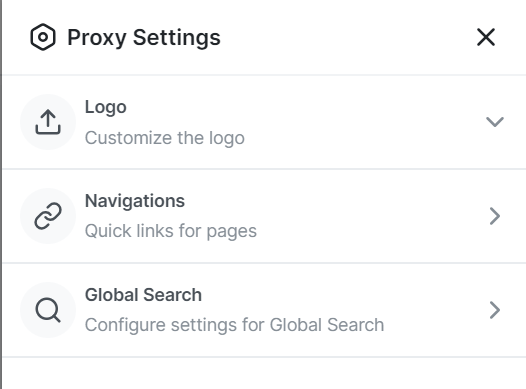Click the empty area below Global Search
Image resolution: width=526 pixels, height=389 pixels.
click(x=264, y=373)
